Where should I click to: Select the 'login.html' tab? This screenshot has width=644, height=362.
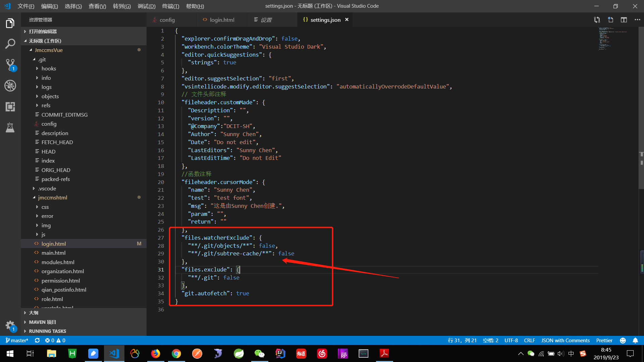pyautogui.click(x=222, y=19)
